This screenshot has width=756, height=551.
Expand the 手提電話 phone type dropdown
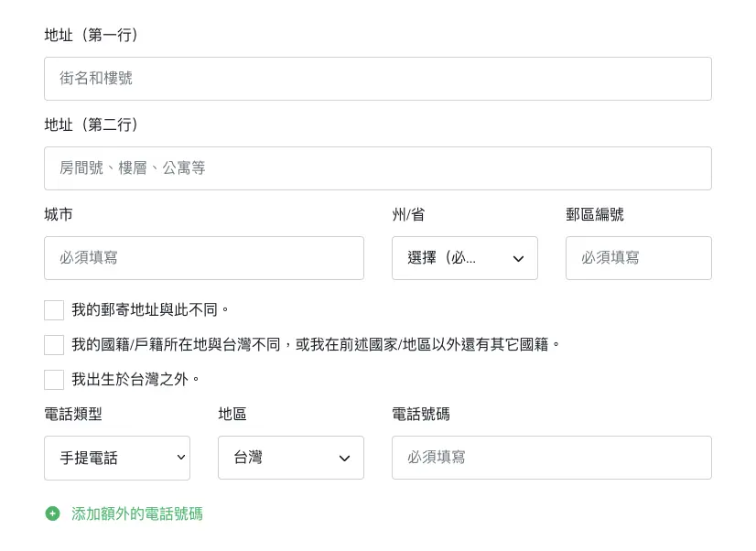pyautogui.click(x=116, y=458)
